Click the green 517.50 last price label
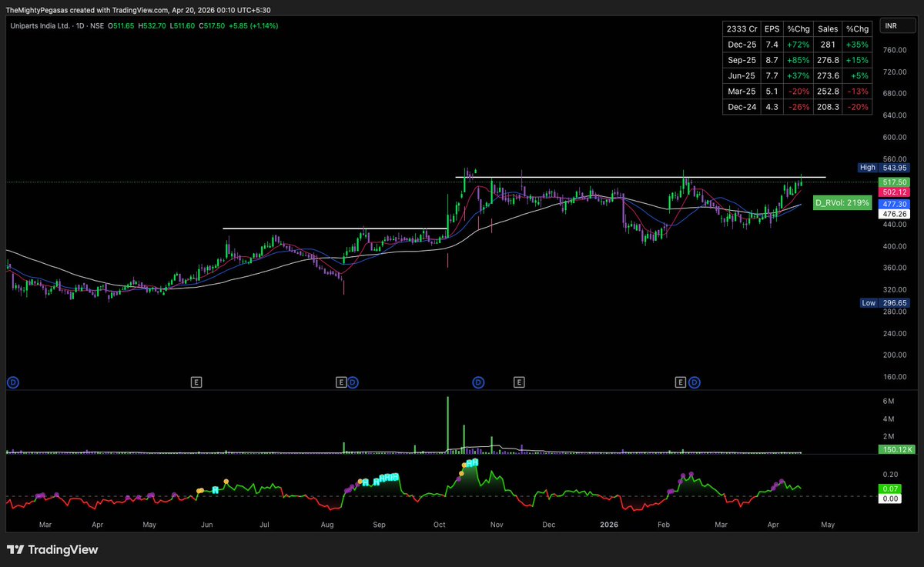924x567 pixels. coord(894,182)
